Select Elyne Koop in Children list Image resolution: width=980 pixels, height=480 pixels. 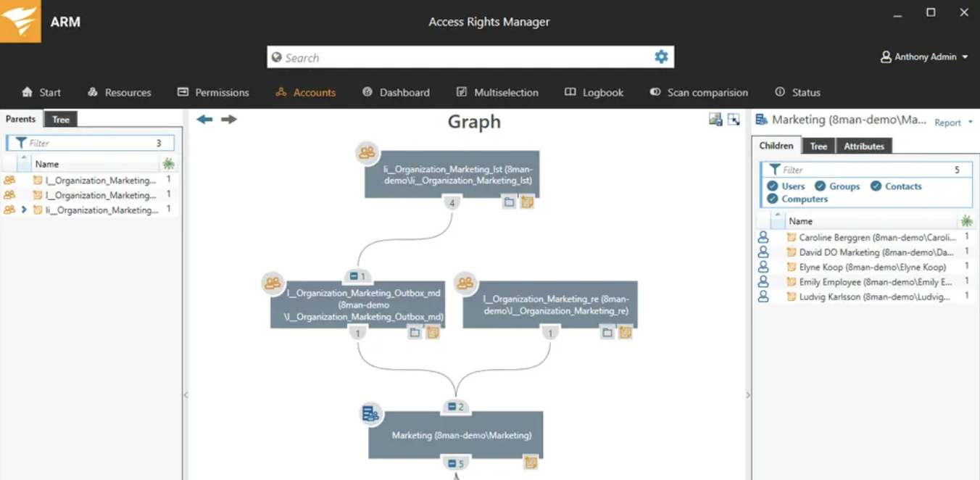(865, 267)
